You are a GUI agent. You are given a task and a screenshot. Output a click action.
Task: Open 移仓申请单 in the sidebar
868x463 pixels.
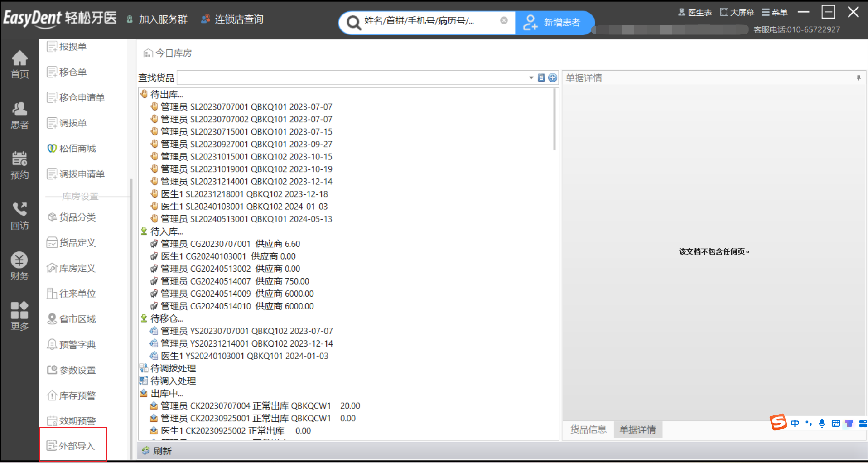tap(76, 97)
